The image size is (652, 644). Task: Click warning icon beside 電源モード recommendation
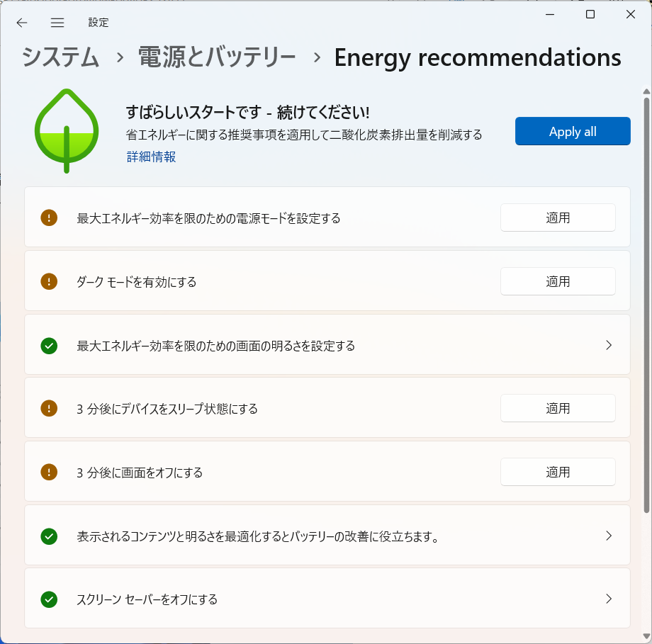pyautogui.click(x=49, y=218)
